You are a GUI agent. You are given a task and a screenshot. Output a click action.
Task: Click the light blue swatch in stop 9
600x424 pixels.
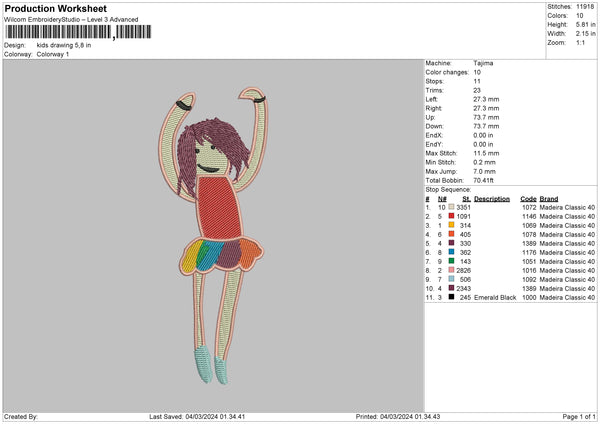tap(452, 280)
